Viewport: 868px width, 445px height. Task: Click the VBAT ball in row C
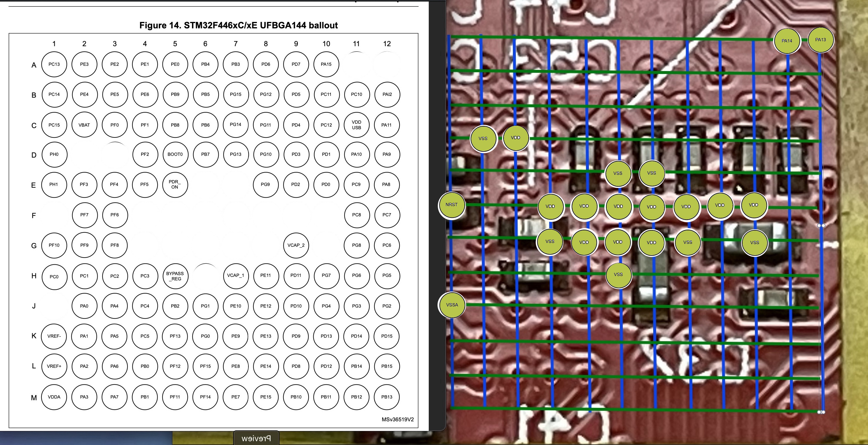tap(84, 125)
